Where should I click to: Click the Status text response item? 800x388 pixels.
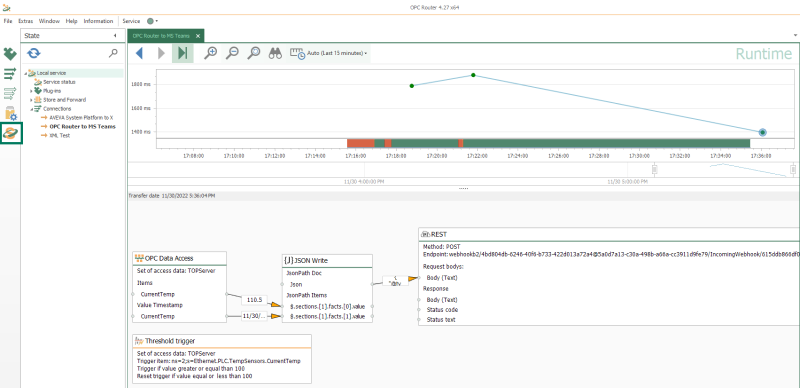coord(441,320)
